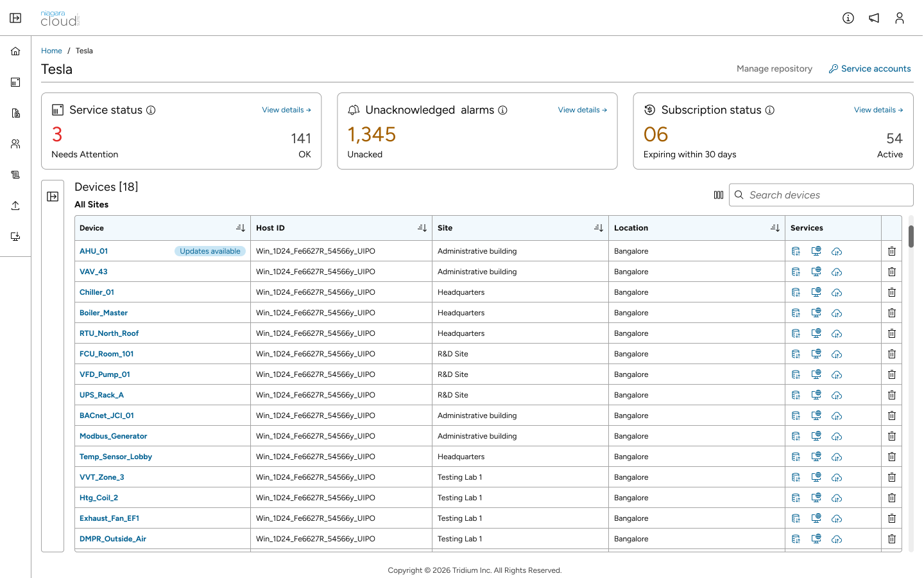
Task: Sort the table by Location column
Action: (x=775, y=228)
